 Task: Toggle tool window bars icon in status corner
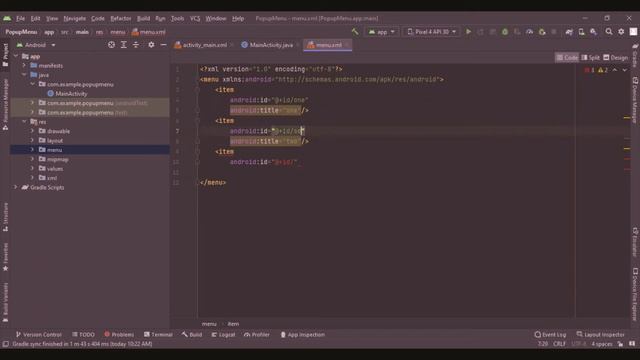(x=6, y=344)
